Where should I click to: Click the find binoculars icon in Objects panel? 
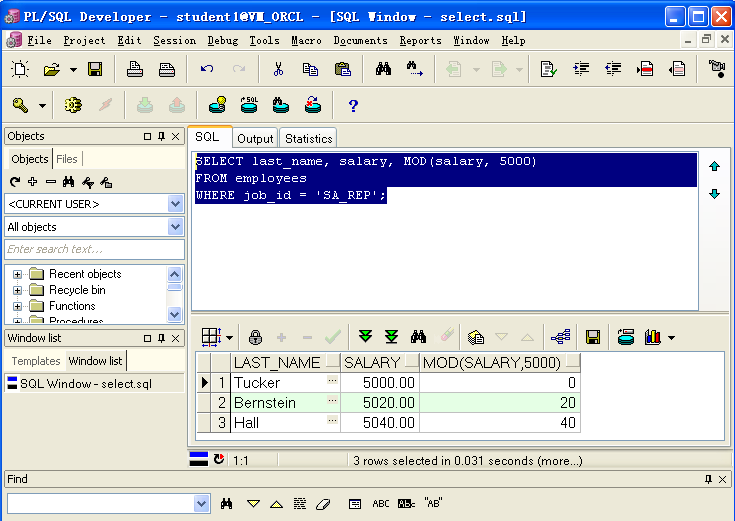[x=68, y=182]
